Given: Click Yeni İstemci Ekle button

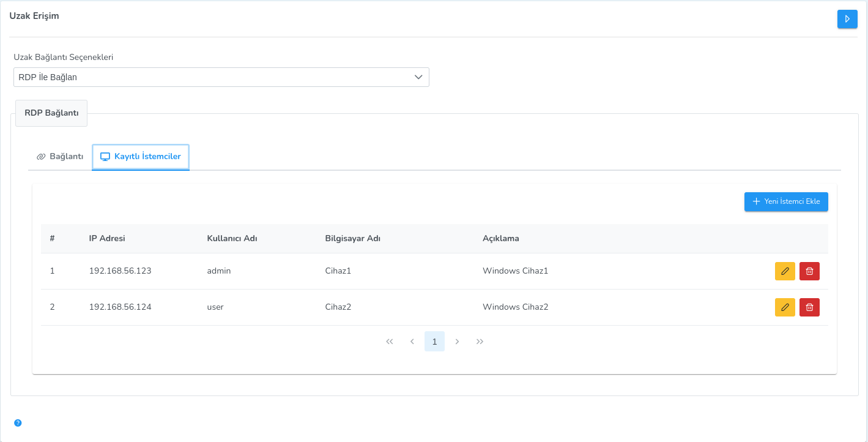Looking at the screenshot, I should point(786,201).
